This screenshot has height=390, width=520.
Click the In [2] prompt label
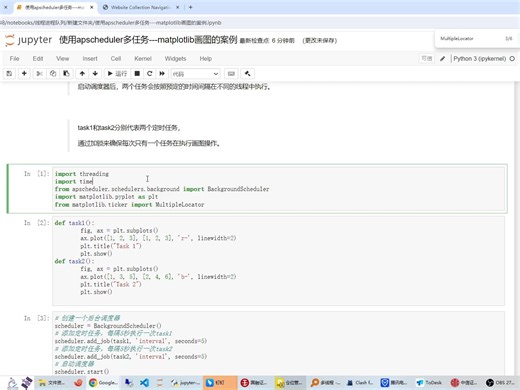click(36, 223)
